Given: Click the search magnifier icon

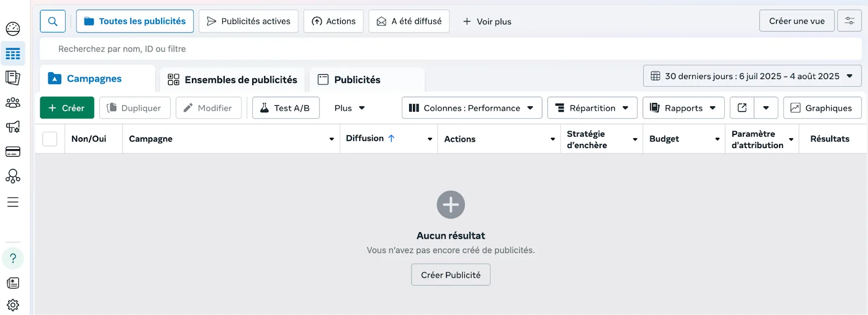Looking at the screenshot, I should pos(53,21).
